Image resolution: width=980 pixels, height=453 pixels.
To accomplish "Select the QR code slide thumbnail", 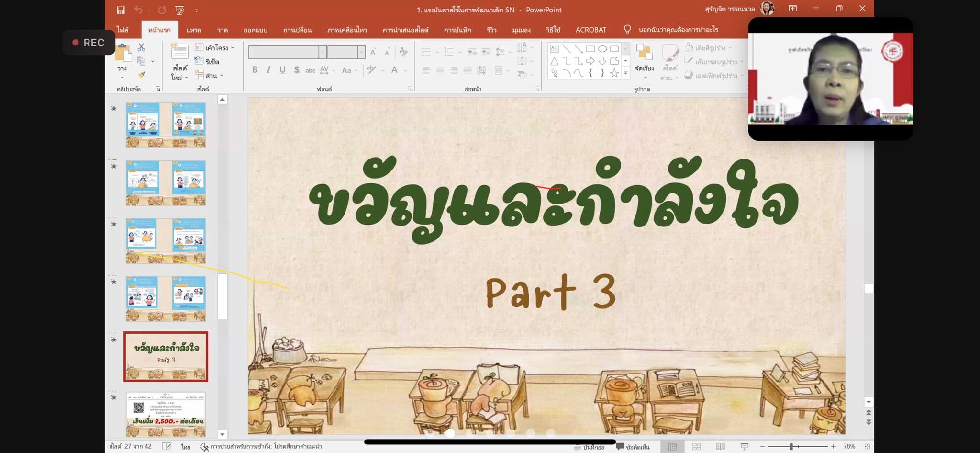I will coord(166,413).
